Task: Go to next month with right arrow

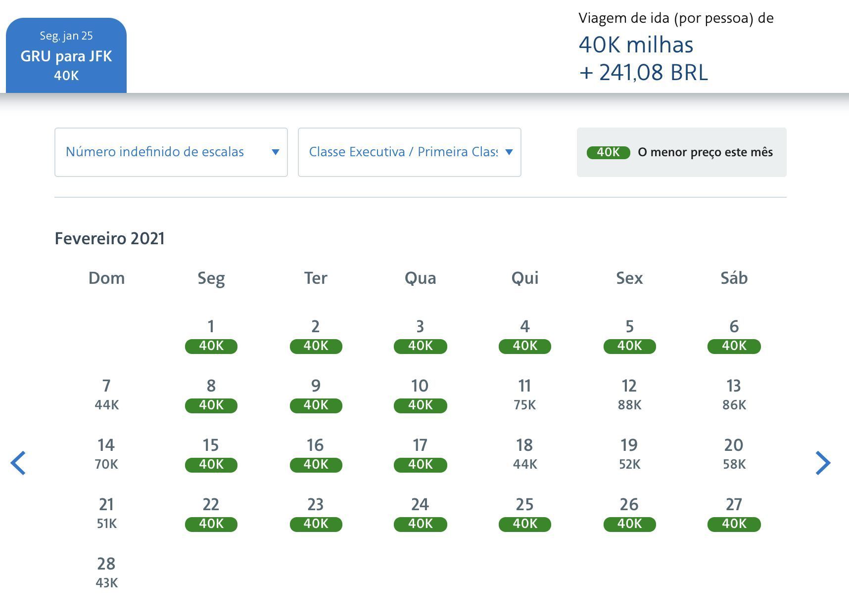Action: coord(823,463)
